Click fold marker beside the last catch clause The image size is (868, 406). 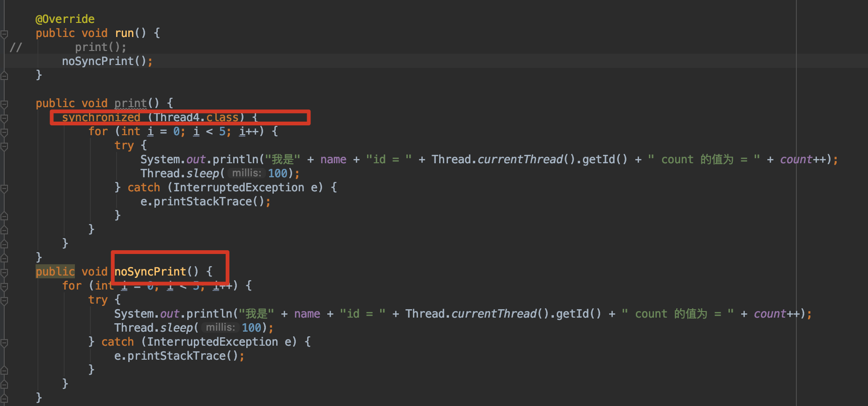[x=4, y=342]
